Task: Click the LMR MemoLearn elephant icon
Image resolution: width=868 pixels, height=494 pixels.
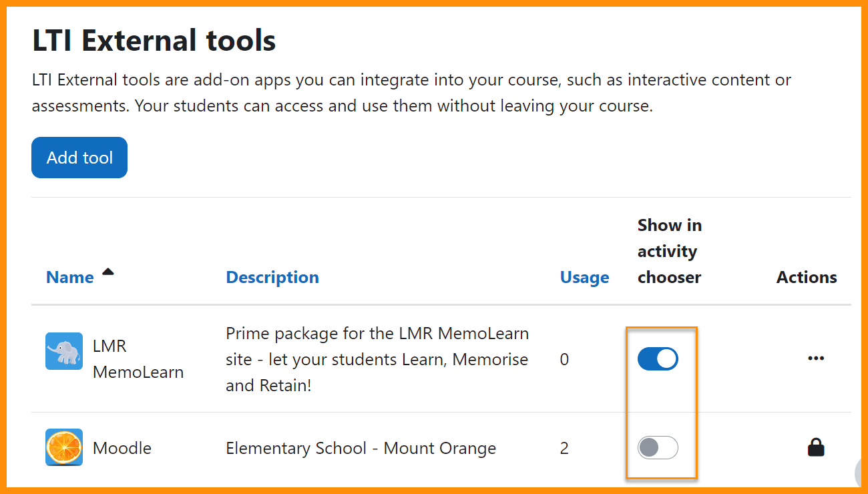Action: [64, 351]
